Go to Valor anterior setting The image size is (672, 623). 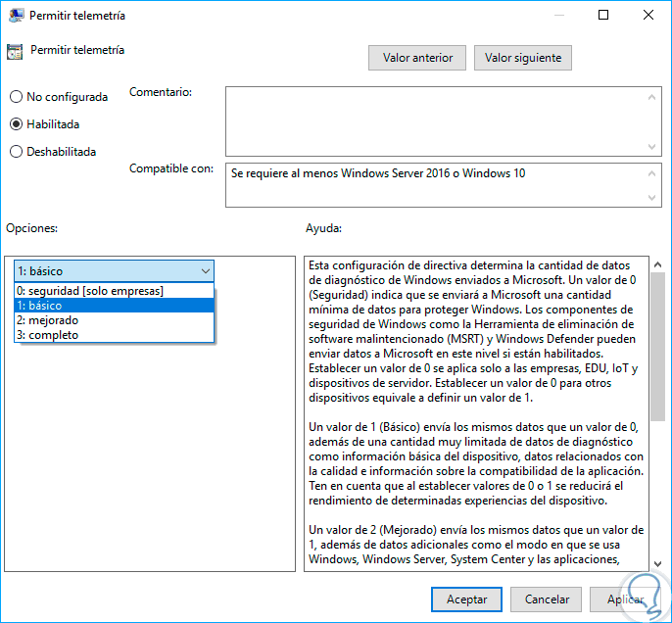pyautogui.click(x=417, y=58)
